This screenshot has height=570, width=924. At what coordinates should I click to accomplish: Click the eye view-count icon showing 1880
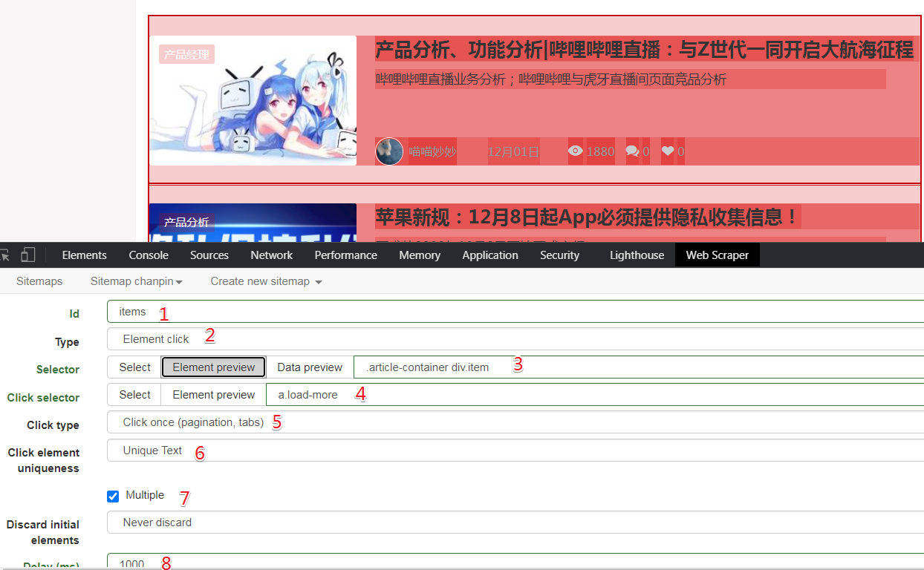click(576, 151)
